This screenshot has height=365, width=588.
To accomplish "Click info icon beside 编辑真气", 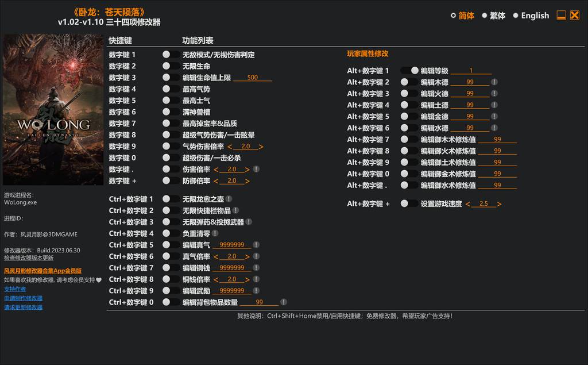I will pyautogui.click(x=256, y=245).
